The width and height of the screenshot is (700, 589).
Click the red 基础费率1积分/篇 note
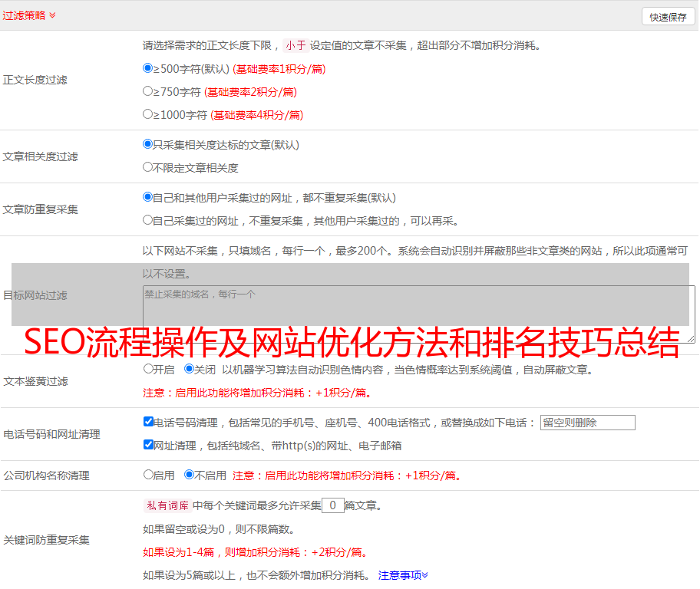[279, 69]
